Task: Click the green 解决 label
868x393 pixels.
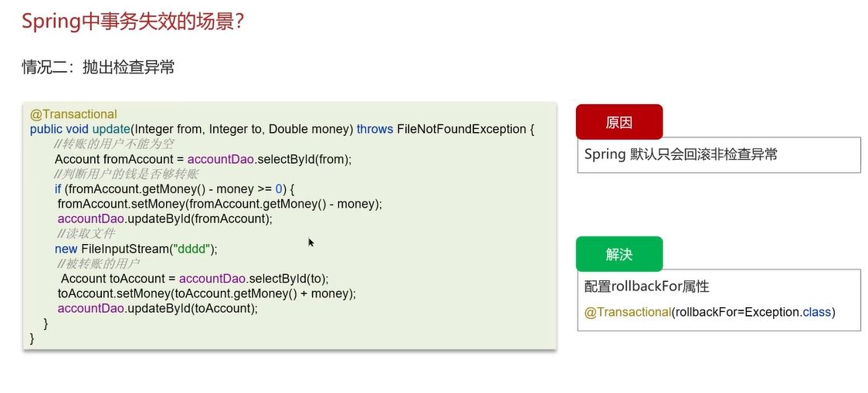Action: pos(619,254)
